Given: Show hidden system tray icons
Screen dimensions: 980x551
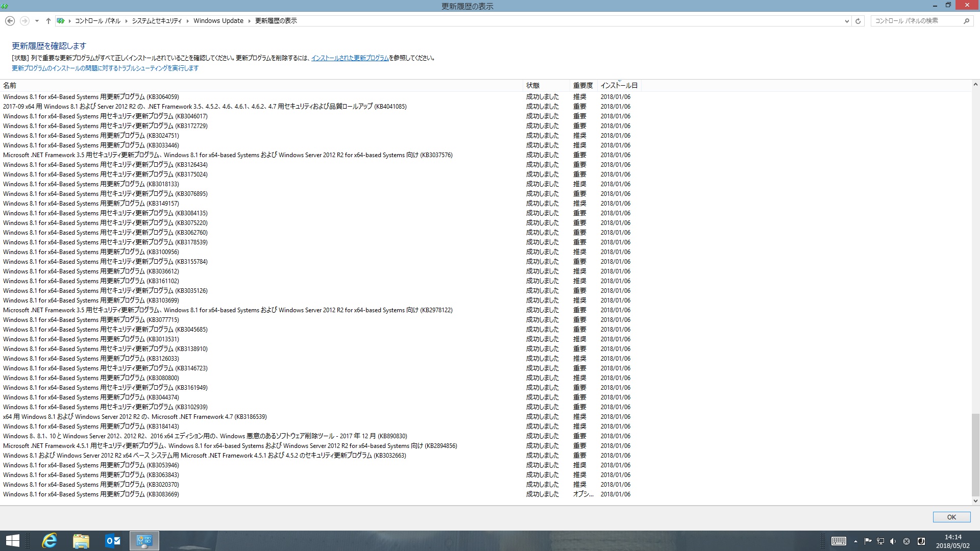Looking at the screenshot, I should click(855, 541).
